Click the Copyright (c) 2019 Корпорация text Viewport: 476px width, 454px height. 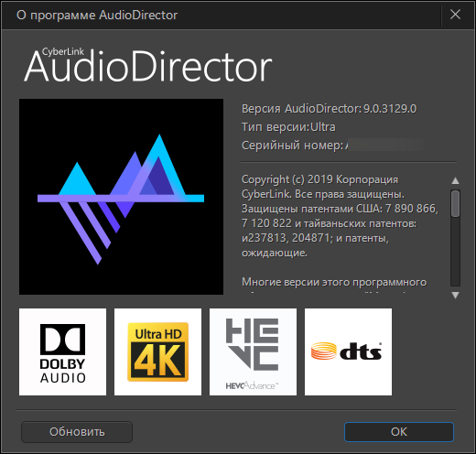click(x=319, y=179)
